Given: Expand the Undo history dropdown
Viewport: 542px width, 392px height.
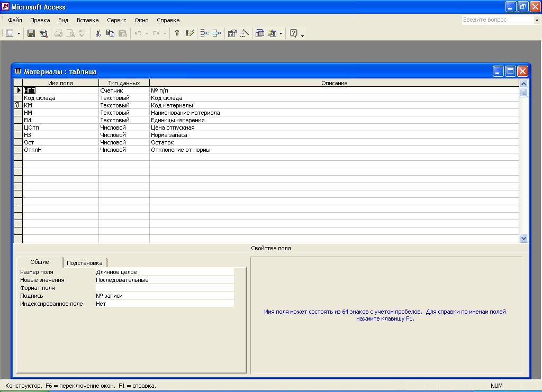Looking at the screenshot, I should click(x=147, y=33).
